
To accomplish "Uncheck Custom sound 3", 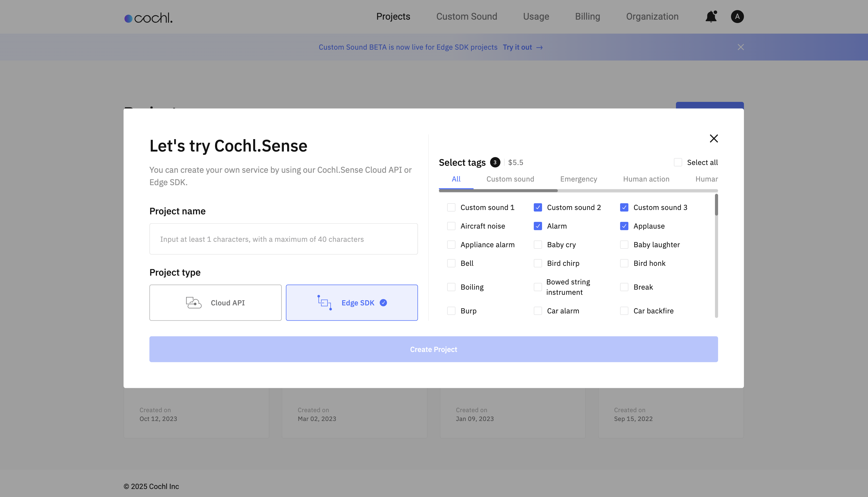I will (x=624, y=208).
